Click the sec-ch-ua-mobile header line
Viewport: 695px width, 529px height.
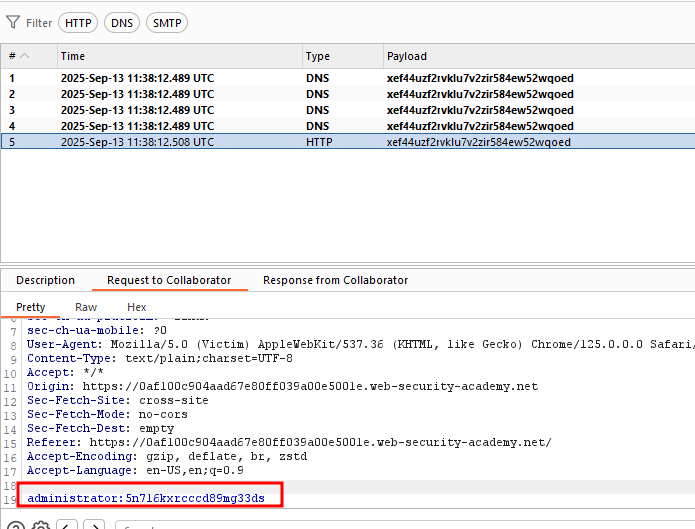click(x=97, y=330)
